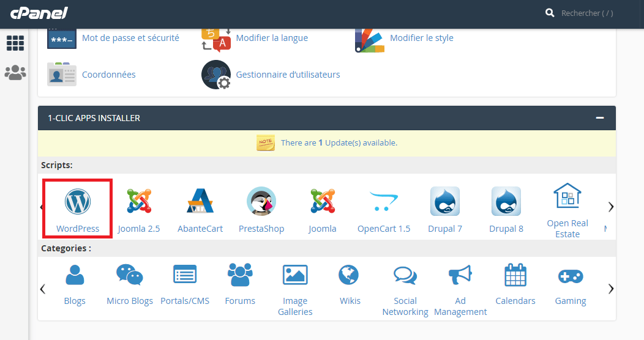
Task: Choose the PrestaShop script icon
Action: click(x=261, y=202)
